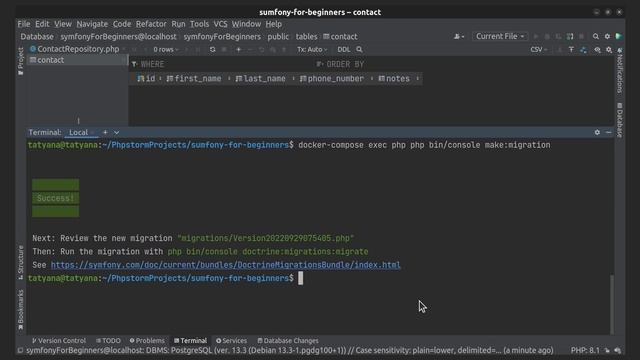Toggle the Bookmarks side panel
The height and width of the screenshot is (360, 640).
click(20, 309)
